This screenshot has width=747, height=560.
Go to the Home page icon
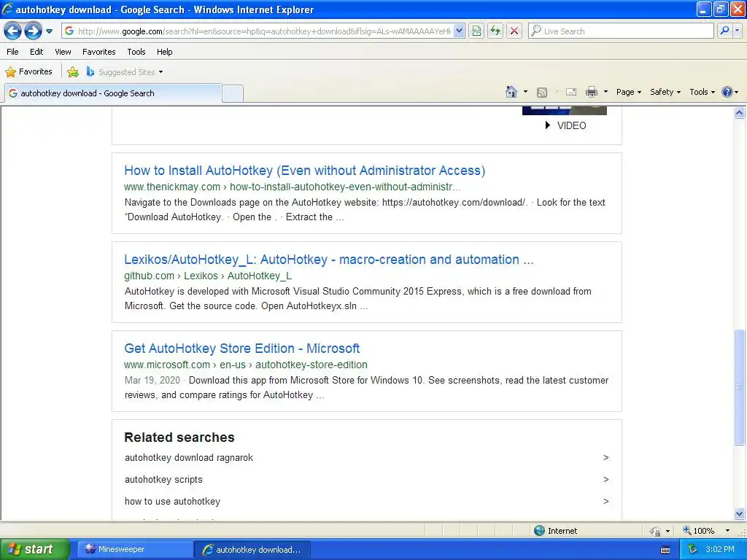pyautogui.click(x=511, y=92)
